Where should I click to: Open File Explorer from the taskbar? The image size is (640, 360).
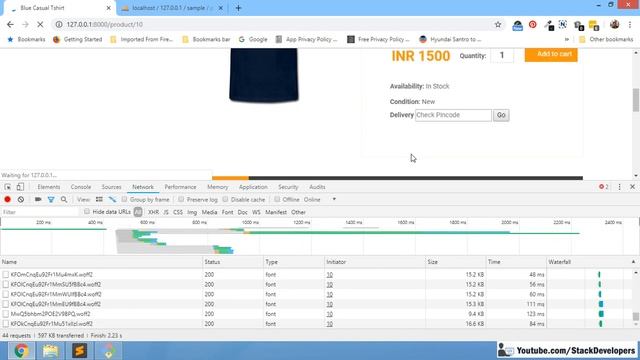[x=50, y=351]
